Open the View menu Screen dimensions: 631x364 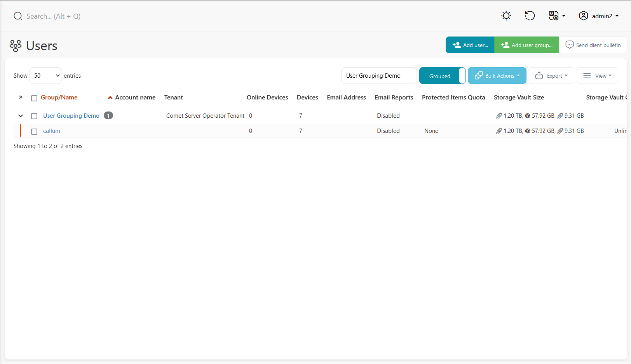click(597, 76)
